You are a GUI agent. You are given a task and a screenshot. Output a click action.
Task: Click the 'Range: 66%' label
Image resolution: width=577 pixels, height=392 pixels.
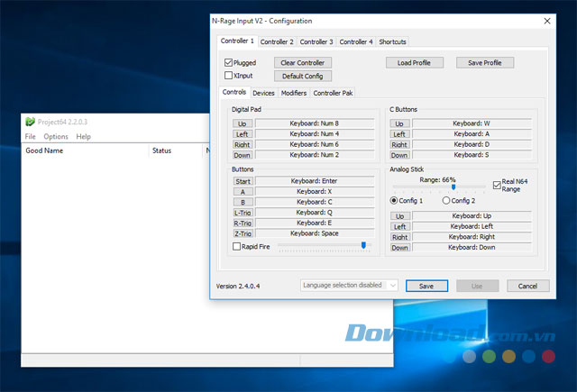437,180
